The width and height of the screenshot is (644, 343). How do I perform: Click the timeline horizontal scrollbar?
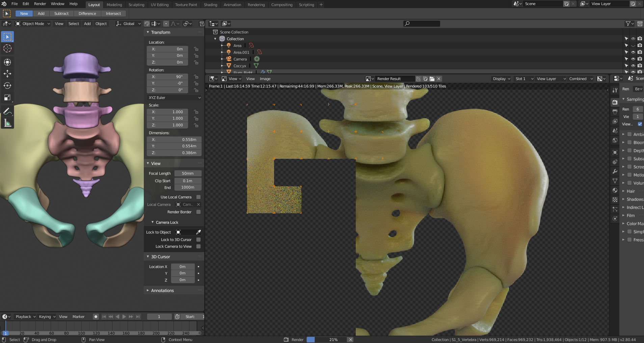[x=101, y=333]
